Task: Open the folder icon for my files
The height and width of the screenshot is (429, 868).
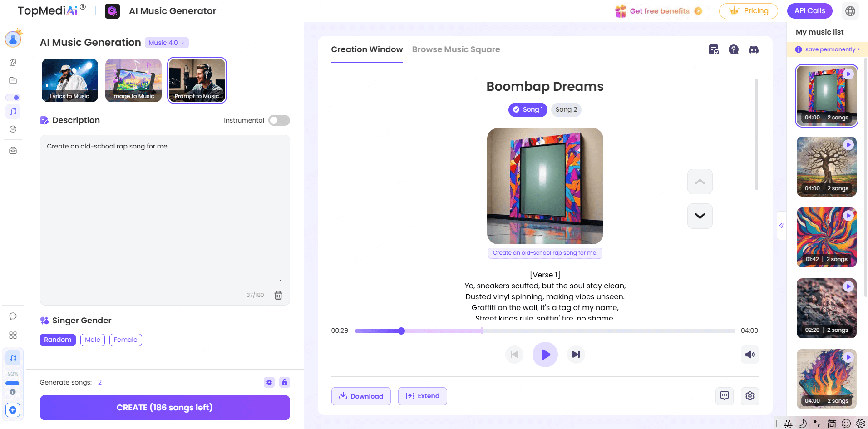Action: [13, 80]
